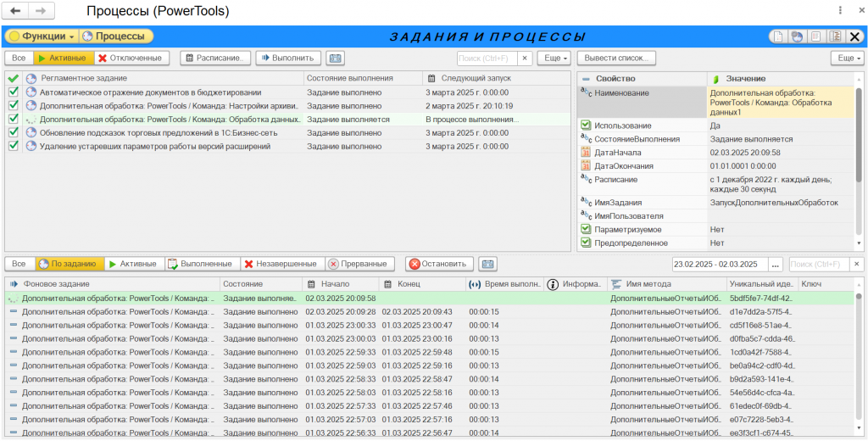Click the date range field 23.02.2025 - 02.03.2025
Image resolution: width=868 pixels, height=441 pixels.
[x=720, y=265]
